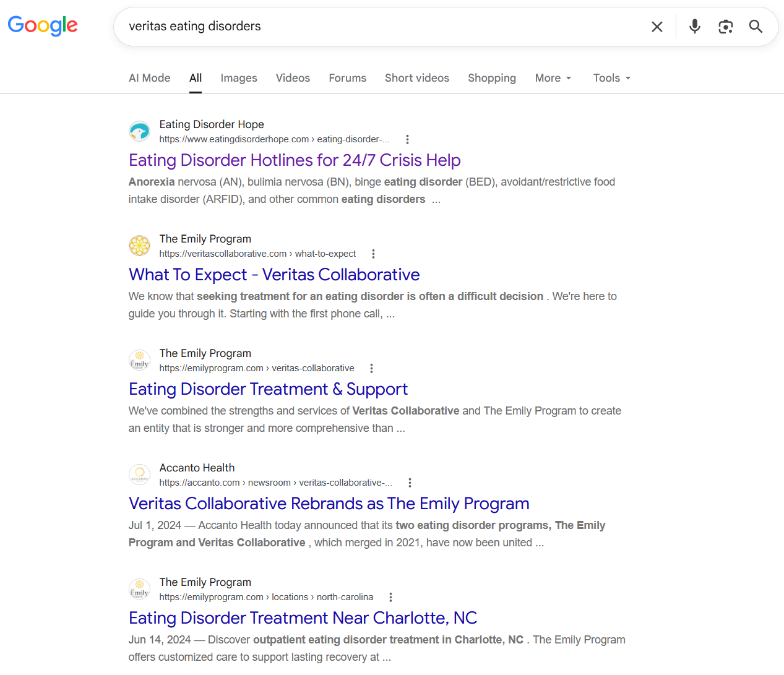This screenshot has height=675, width=784.
Task: Clear the search box with the X icon
Action: click(x=657, y=27)
